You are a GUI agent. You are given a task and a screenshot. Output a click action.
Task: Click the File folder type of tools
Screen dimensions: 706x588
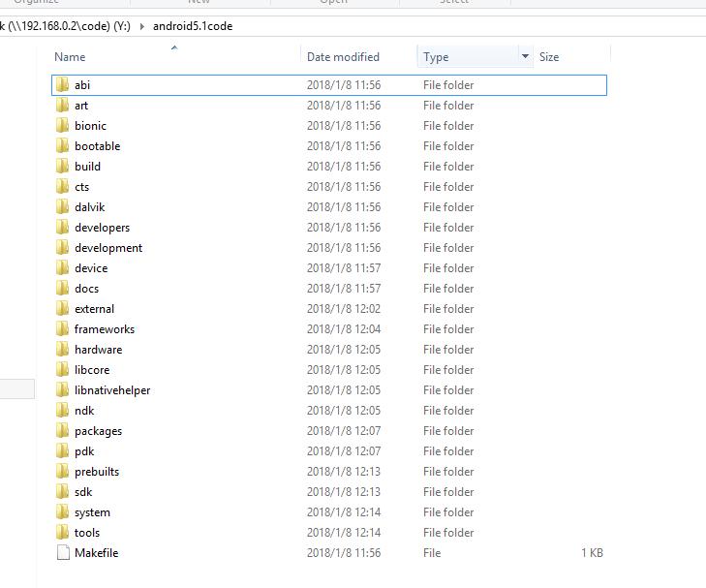coord(448,533)
